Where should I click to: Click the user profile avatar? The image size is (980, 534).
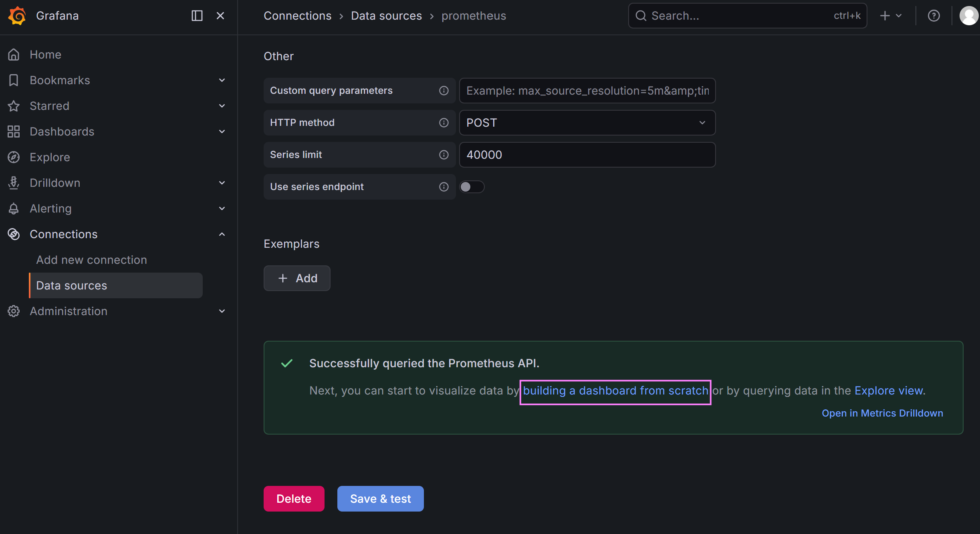968,16
